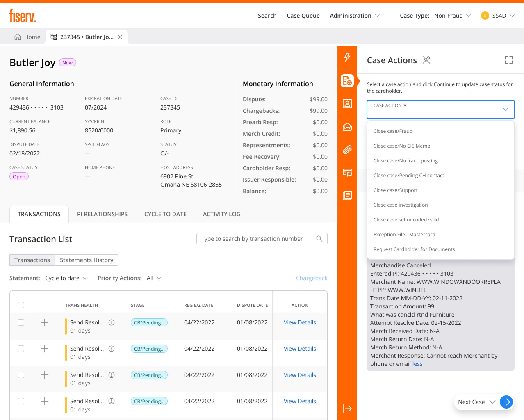Click the Fiserv logo
Viewport: 524px width, 420px height.
23,16
